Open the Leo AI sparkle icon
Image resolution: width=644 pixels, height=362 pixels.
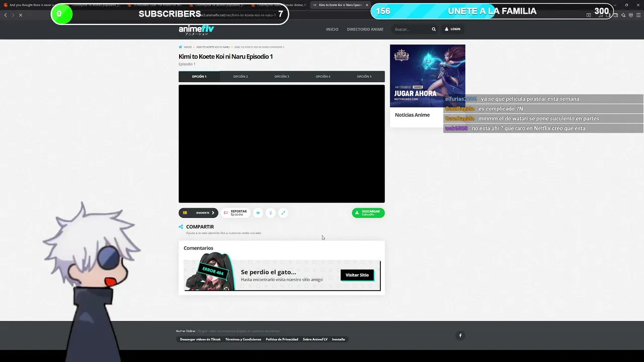click(x=624, y=15)
